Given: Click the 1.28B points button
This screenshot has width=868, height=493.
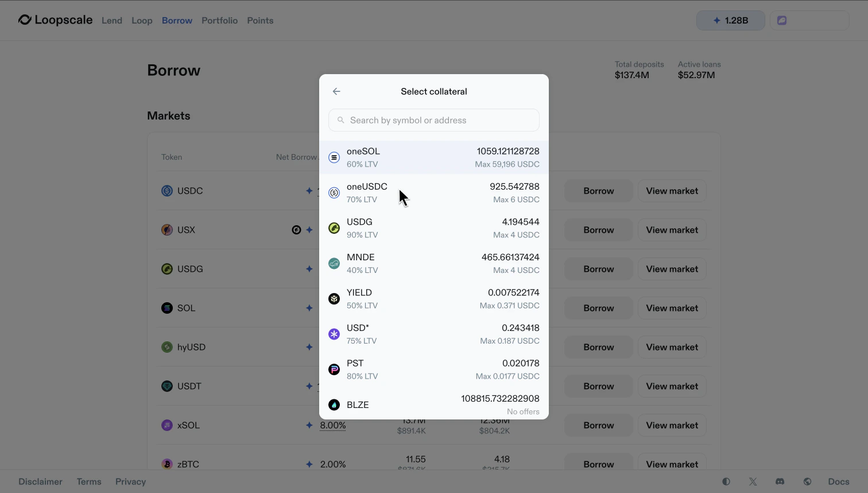Looking at the screenshot, I should click(x=731, y=20).
